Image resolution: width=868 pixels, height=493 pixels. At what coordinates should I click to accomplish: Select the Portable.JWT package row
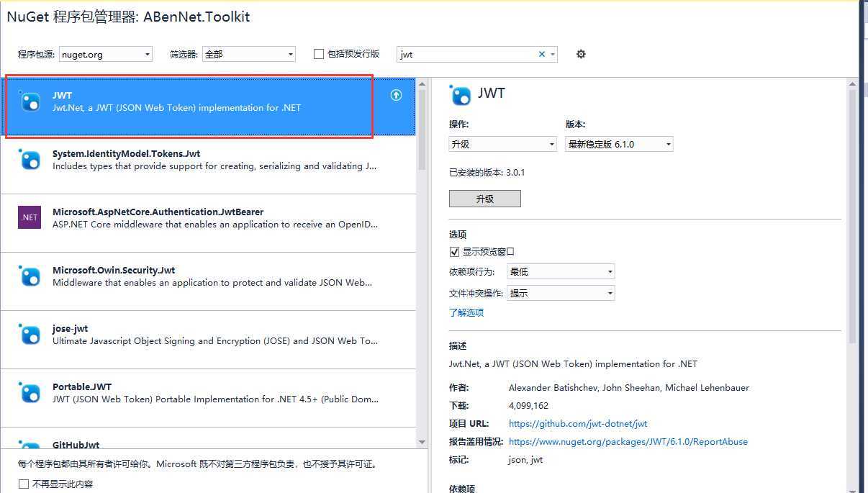point(208,398)
